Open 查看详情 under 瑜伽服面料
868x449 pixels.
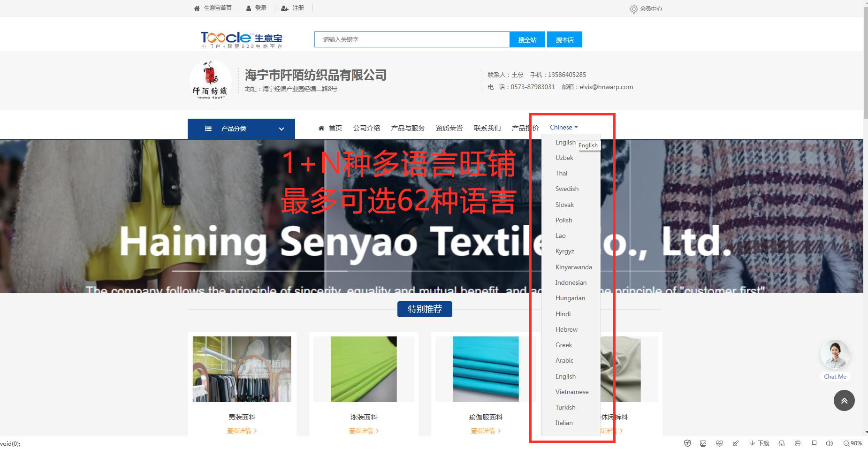pyautogui.click(x=486, y=431)
